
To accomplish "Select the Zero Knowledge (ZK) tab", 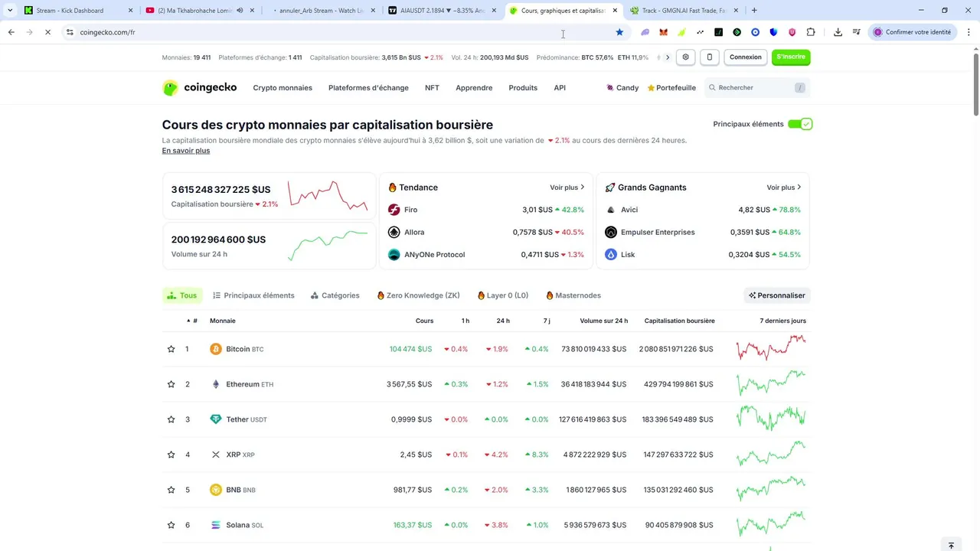I will pos(419,295).
